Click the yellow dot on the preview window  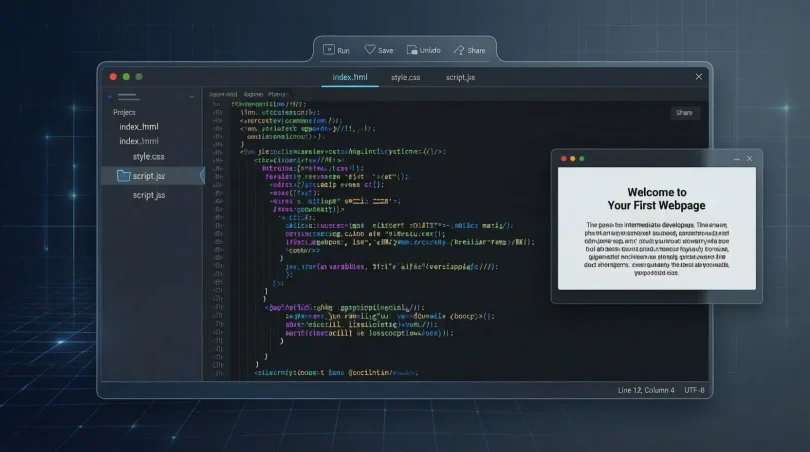(x=572, y=159)
